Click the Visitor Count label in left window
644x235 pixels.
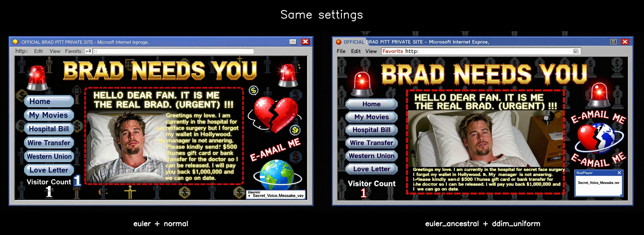[x=49, y=182]
